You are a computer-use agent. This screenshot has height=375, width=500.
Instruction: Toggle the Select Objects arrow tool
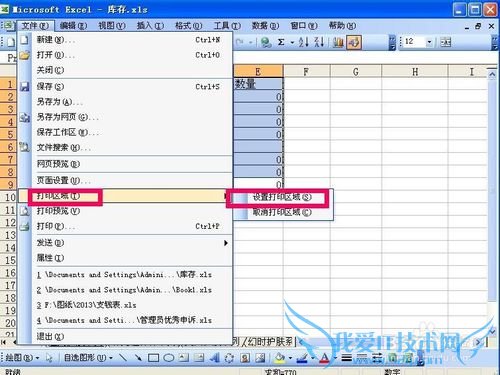(x=49, y=358)
